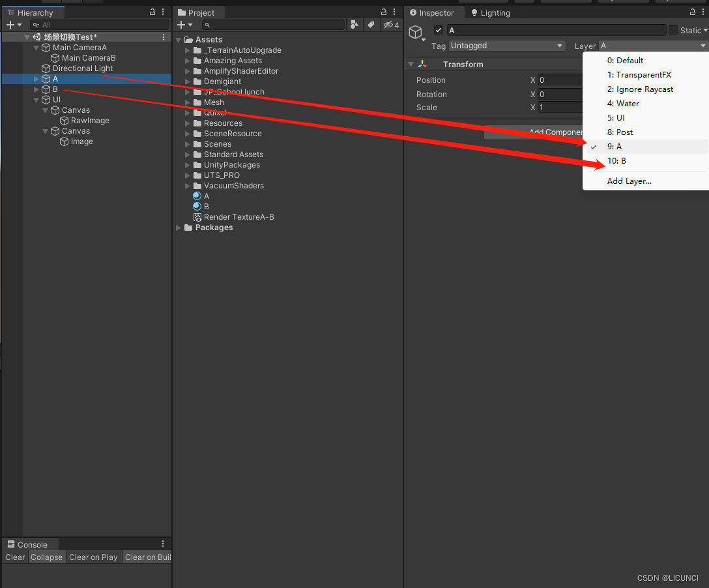Toggle Collapse in the Console toolbar
The height and width of the screenshot is (588, 709).
pos(46,557)
